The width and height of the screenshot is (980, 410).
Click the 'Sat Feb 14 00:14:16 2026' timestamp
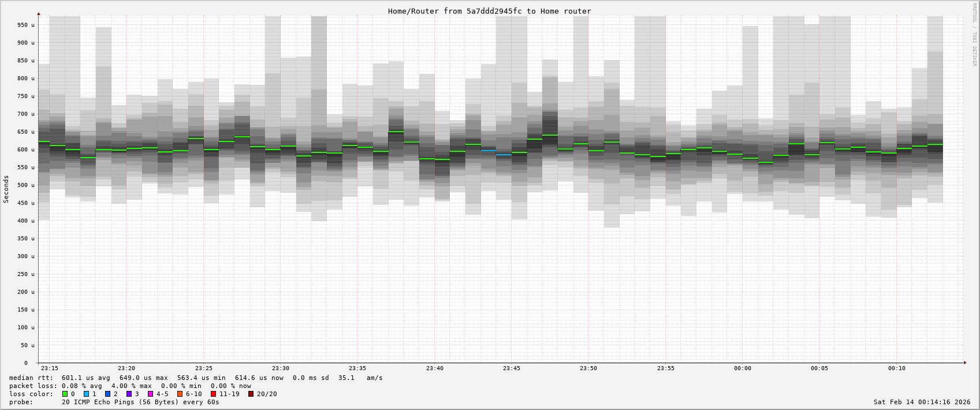point(922,402)
